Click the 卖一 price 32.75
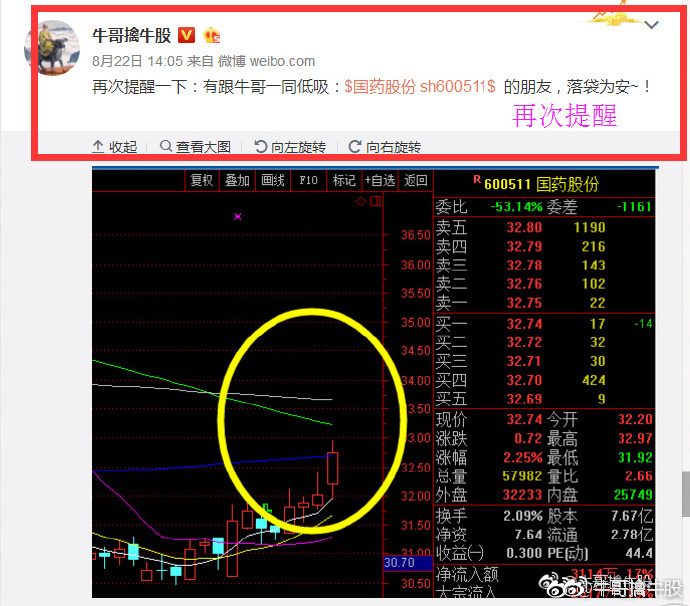Screen dimensions: 690x606 pos(524,303)
